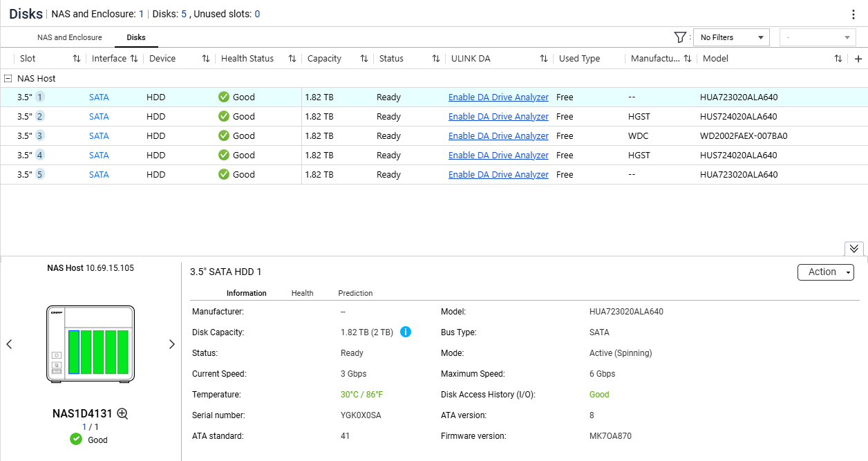Image resolution: width=868 pixels, height=461 pixels.
Task: Open the Prediction tab
Action: 355,293
